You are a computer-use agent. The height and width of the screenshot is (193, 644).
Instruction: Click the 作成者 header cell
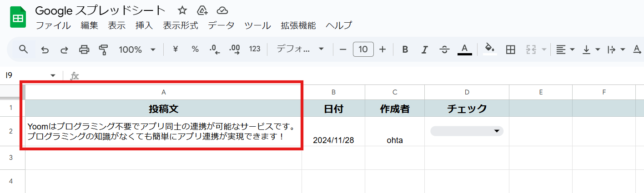pyautogui.click(x=395, y=108)
